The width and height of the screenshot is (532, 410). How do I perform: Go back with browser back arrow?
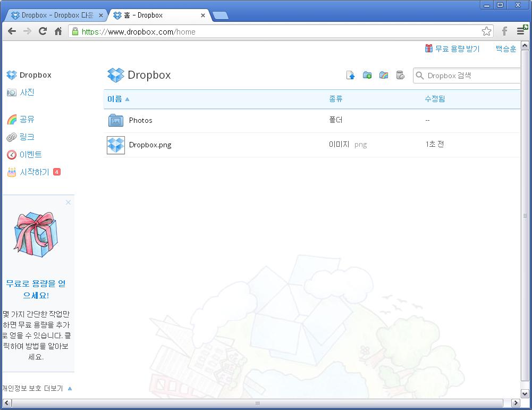[12, 31]
